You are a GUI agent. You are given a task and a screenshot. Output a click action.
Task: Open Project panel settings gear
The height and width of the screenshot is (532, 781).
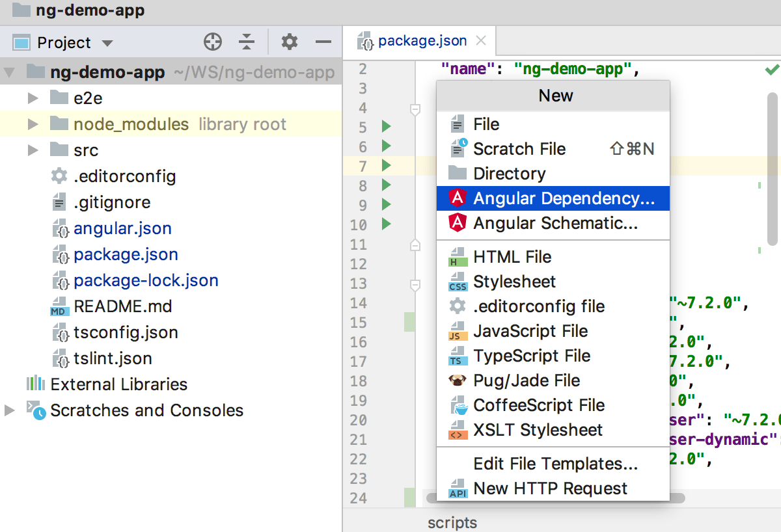(x=289, y=42)
